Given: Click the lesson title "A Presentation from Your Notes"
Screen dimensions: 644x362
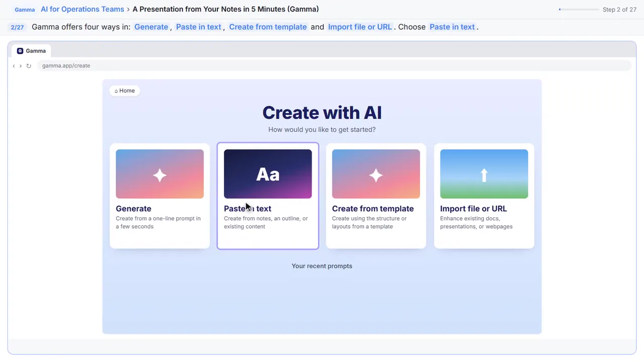Looking at the screenshot, I should coord(225,9).
